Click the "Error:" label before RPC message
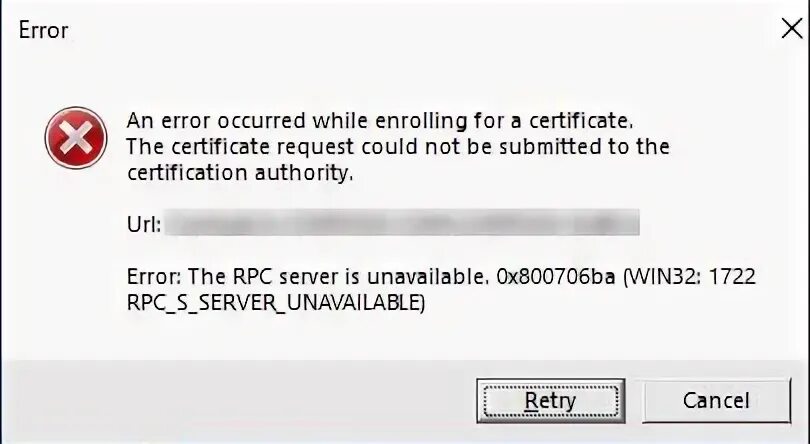810x444 pixels. pyautogui.click(x=153, y=277)
